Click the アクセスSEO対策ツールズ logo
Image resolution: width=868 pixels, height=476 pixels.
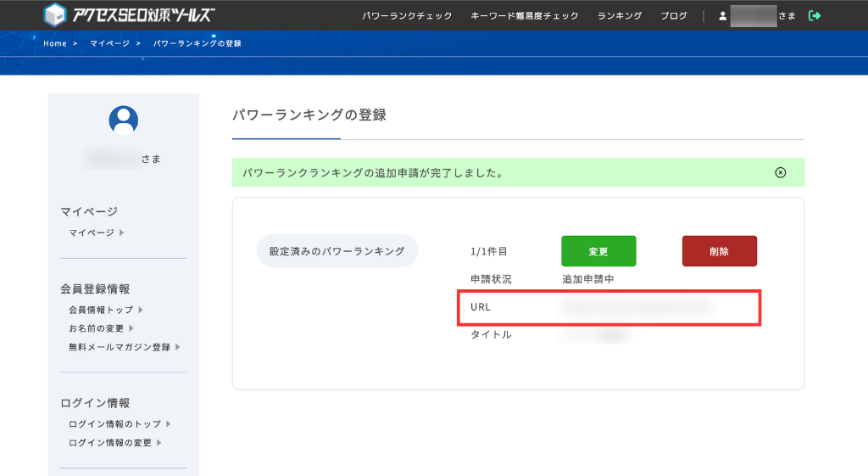(129, 15)
